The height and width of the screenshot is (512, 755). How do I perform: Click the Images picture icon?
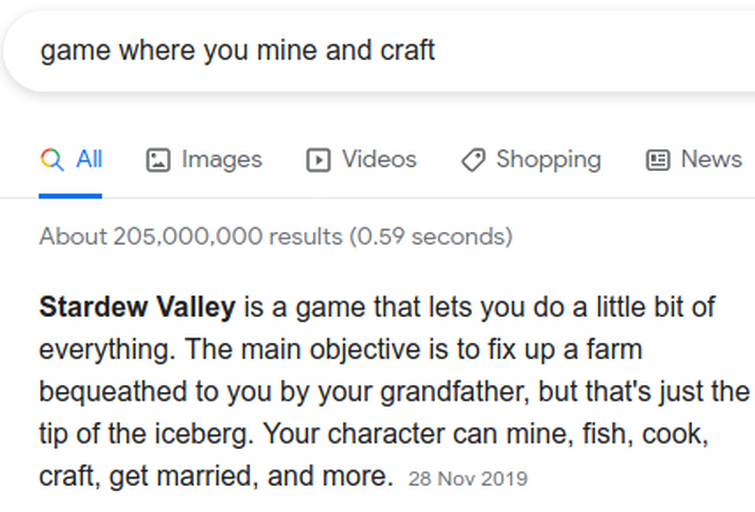click(x=158, y=160)
